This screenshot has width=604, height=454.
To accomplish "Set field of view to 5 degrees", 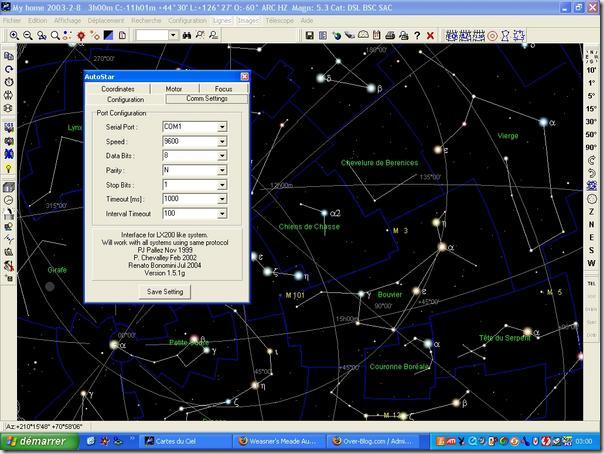I will coord(591,96).
